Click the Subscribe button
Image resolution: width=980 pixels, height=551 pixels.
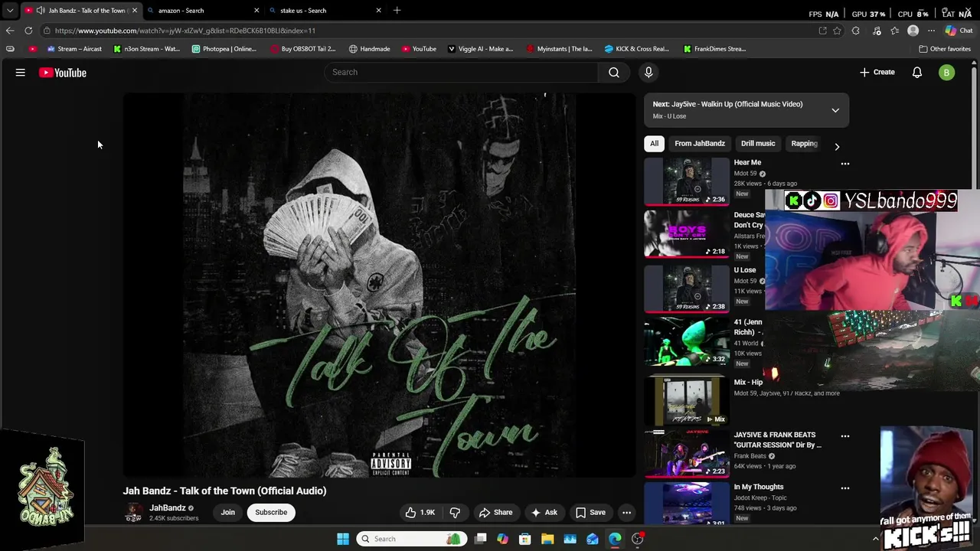(271, 513)
